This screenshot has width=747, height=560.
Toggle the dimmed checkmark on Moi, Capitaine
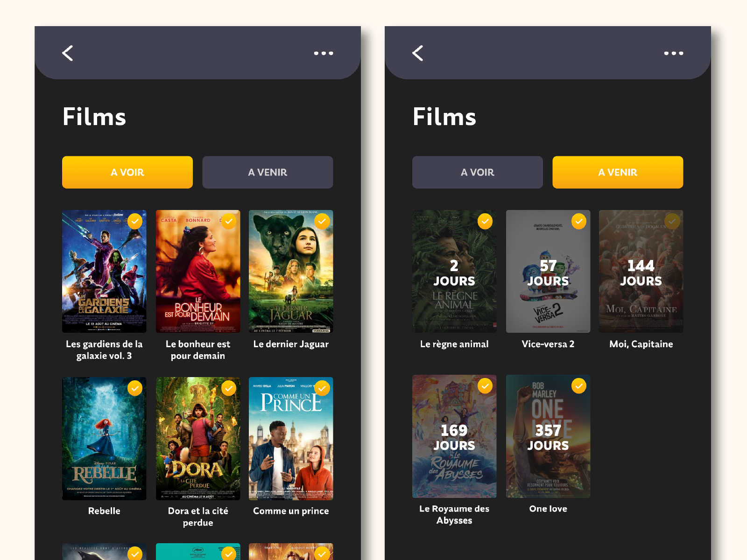(672, 221)
